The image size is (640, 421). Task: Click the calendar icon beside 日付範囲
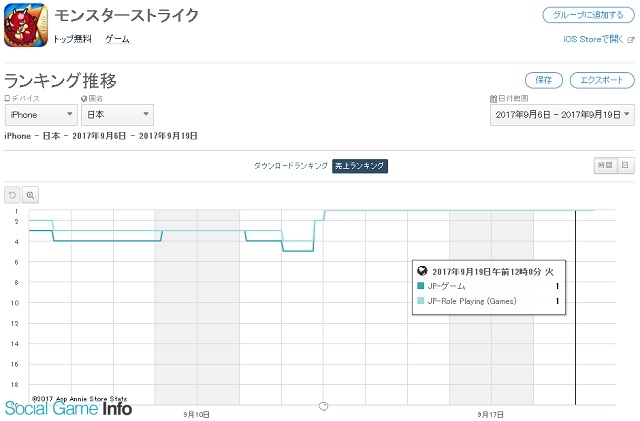(x=493, y=99)
